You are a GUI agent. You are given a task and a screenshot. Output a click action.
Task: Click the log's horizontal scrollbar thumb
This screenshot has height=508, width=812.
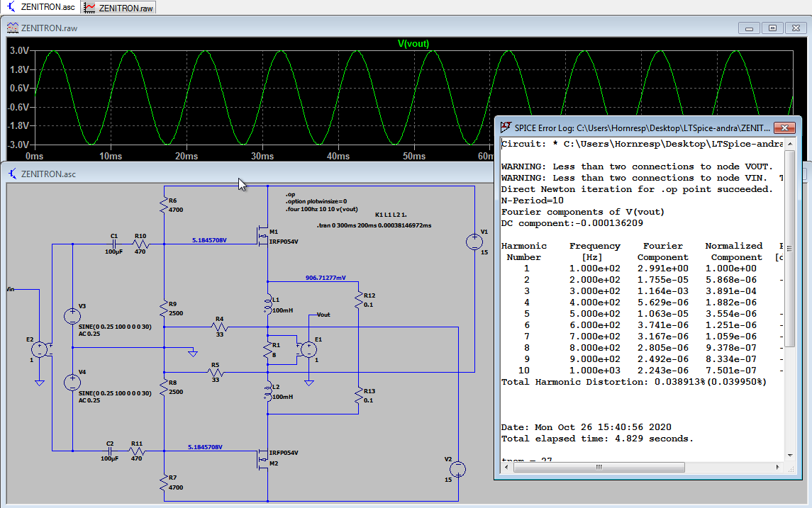tap(599, 467)
